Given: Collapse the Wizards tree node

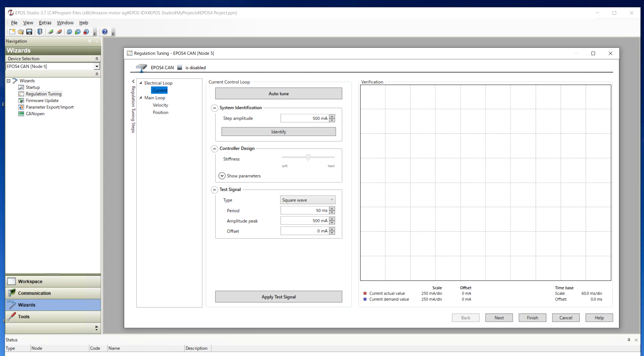Looking at the screenshot, I should pos(9,81).
